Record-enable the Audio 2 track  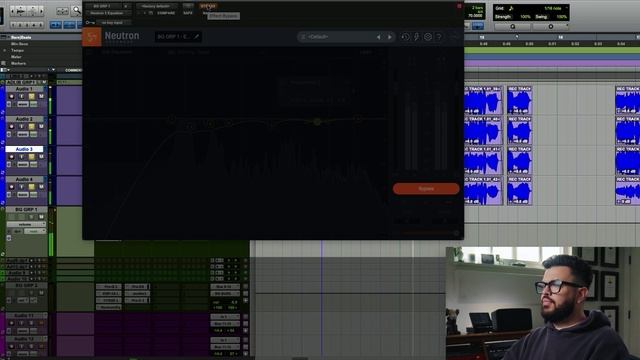(x=11, y=127)
